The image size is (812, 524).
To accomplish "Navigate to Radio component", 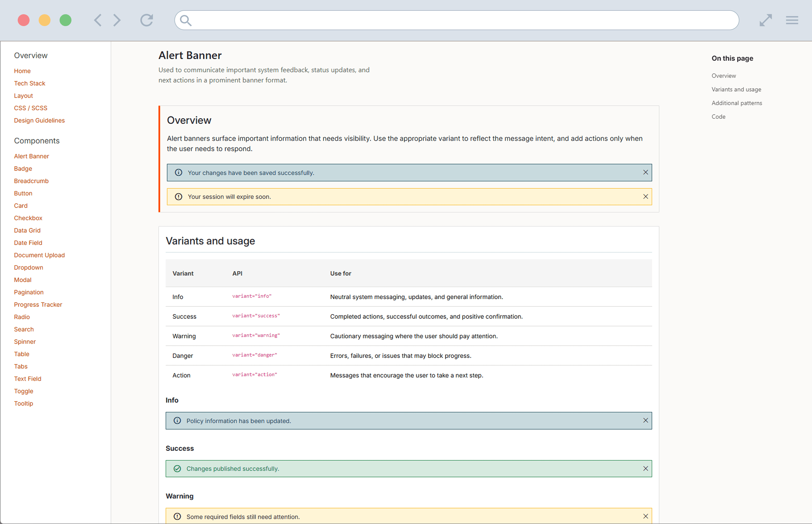I will [22, 317].
